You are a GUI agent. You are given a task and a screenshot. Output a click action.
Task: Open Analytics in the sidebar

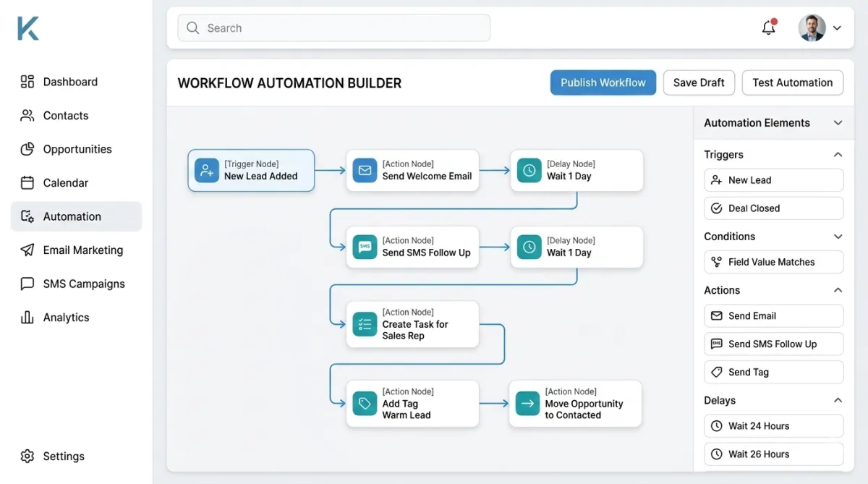76,318
